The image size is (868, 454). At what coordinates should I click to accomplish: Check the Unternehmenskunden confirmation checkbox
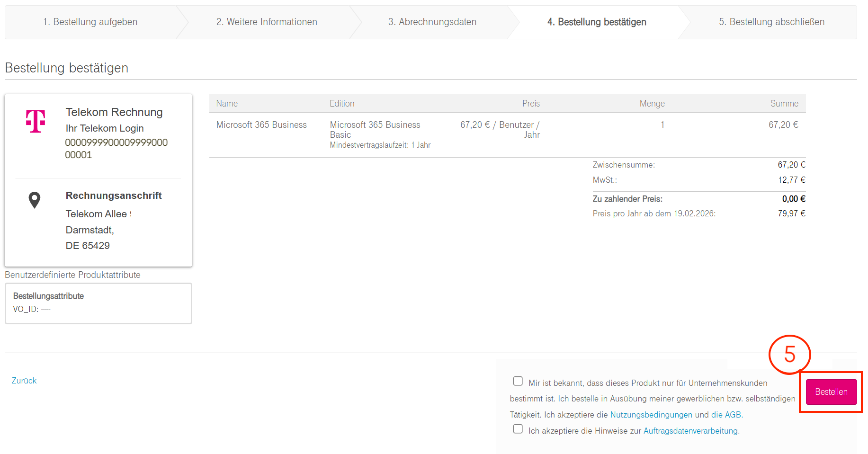[518, 381]
